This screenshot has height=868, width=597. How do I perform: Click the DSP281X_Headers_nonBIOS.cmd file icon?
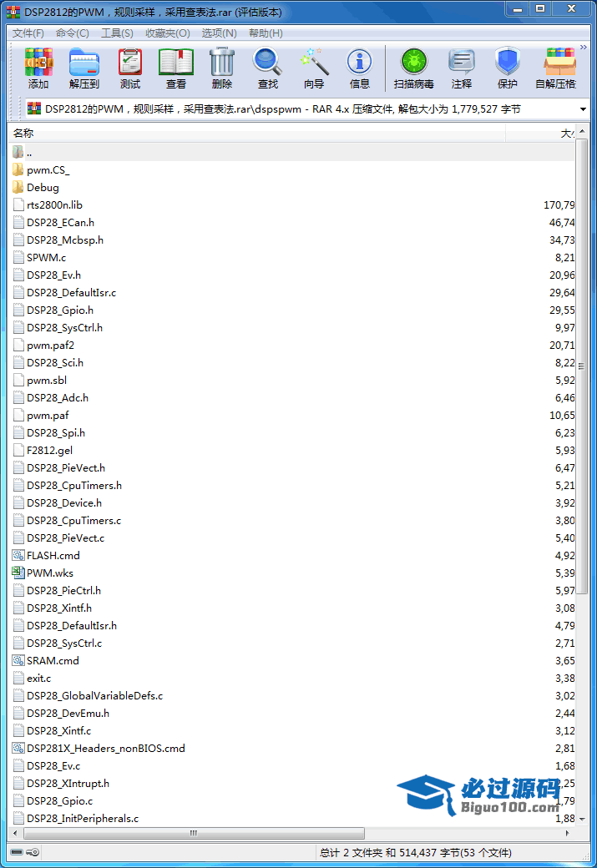(x=18, y=749)
